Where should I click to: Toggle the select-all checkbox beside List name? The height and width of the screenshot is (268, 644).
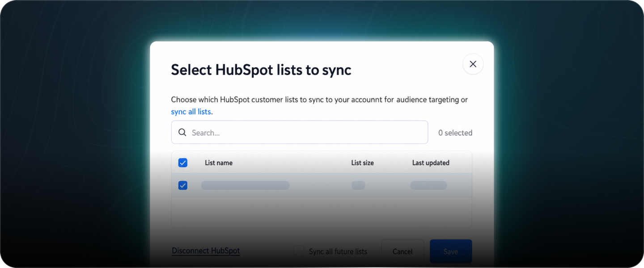click(x=183, y=163)
